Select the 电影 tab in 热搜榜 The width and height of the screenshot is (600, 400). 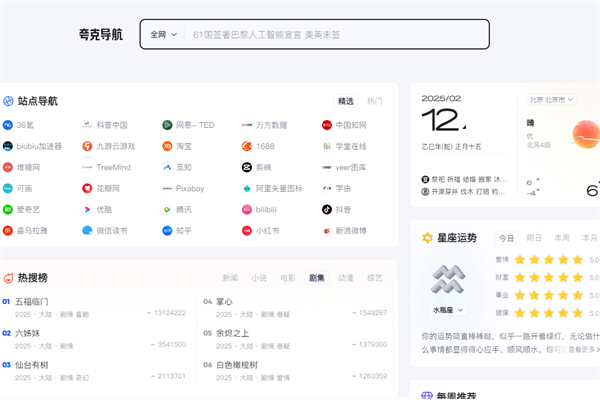[288, 277]
